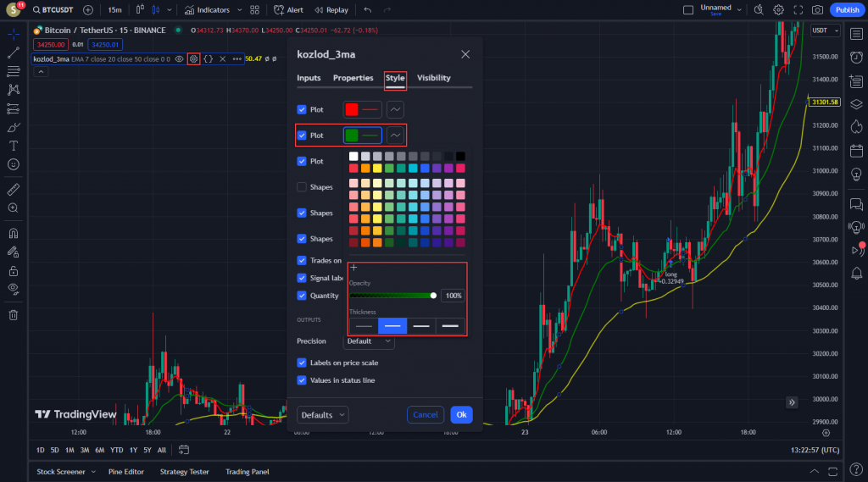The image size is (868, 482).
Task: Open the first Plot line style dropdown
Action: coord(395,109)
